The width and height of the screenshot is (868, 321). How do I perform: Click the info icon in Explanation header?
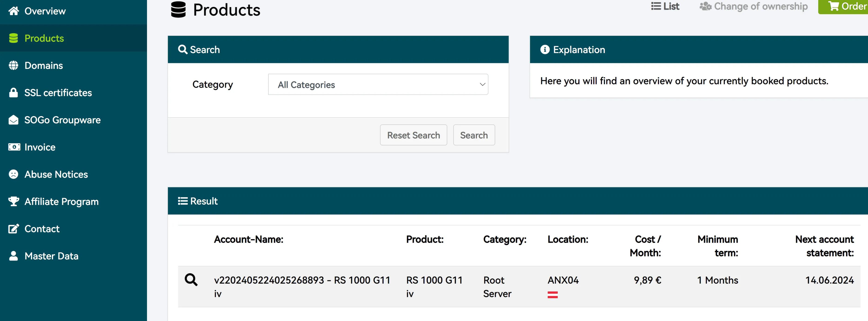tap(545, 50)
